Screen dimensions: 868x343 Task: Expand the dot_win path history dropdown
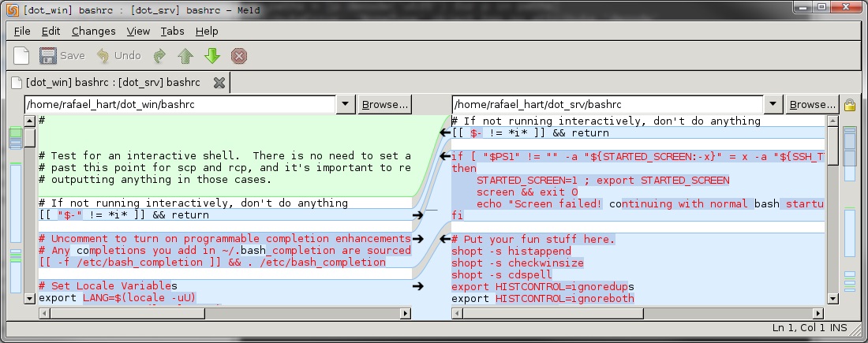point(346,104)
